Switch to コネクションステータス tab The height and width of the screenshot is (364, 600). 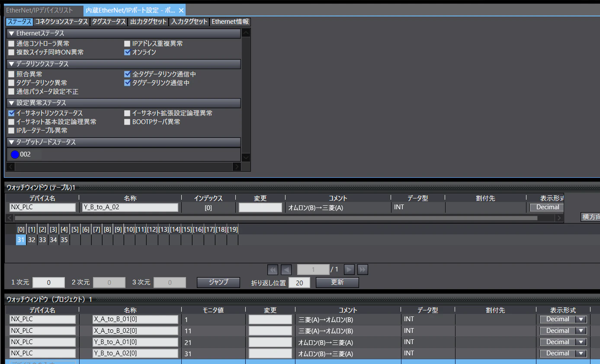coord(61,22)
